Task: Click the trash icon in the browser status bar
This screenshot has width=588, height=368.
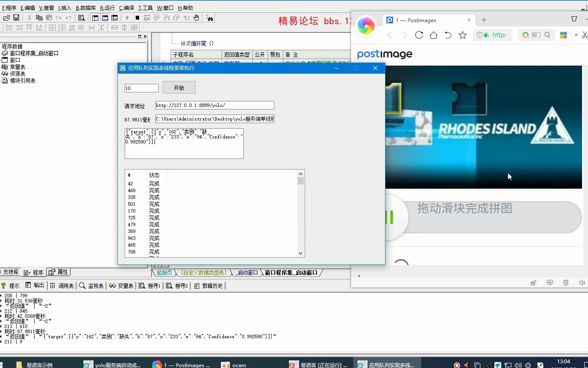Action: [566, 282]
